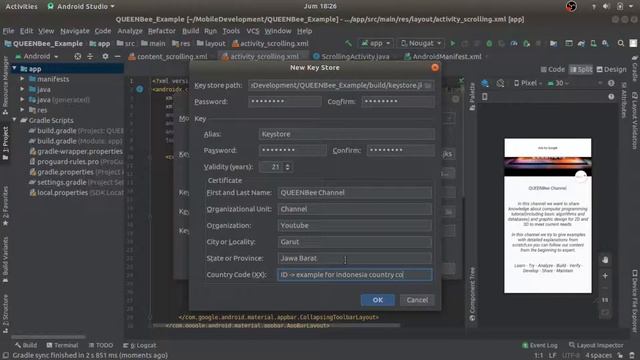Image resolution: width=640 pixels, height=360 pixels.
Task: Open the API 30 dropdown in preview
Action: (558, 83)
